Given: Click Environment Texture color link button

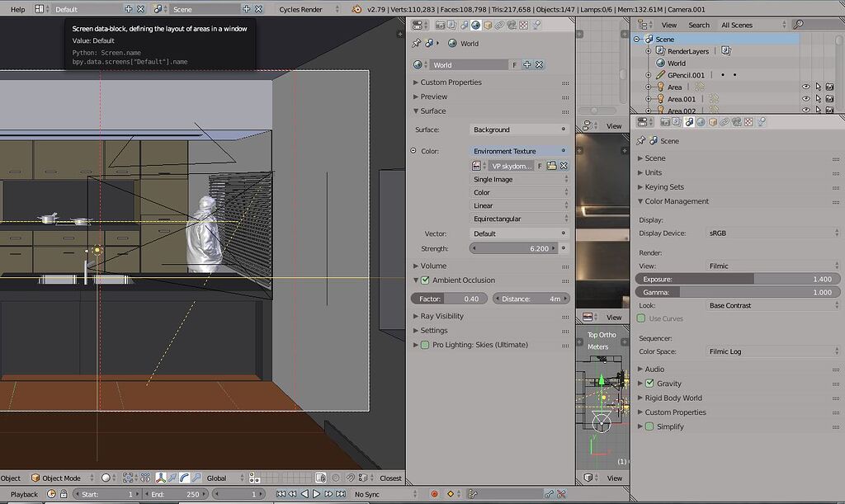Looking at the screenshot, I should point(520,151).
